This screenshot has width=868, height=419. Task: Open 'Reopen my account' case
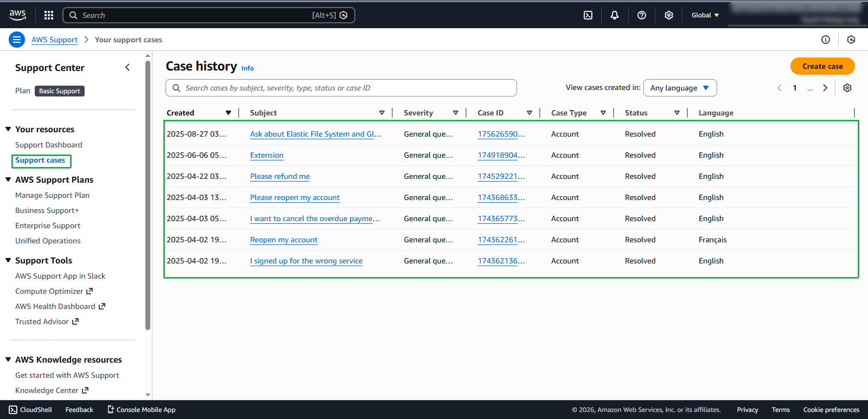tap(284, 240)
